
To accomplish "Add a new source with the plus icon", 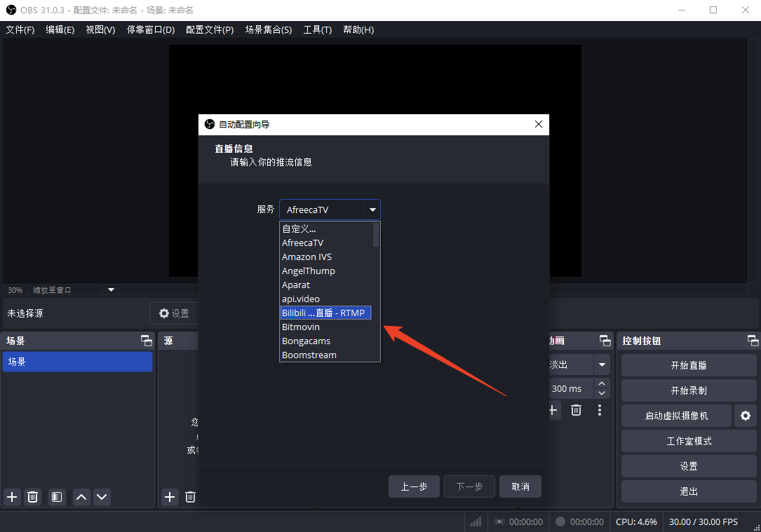I will (170, 497).
